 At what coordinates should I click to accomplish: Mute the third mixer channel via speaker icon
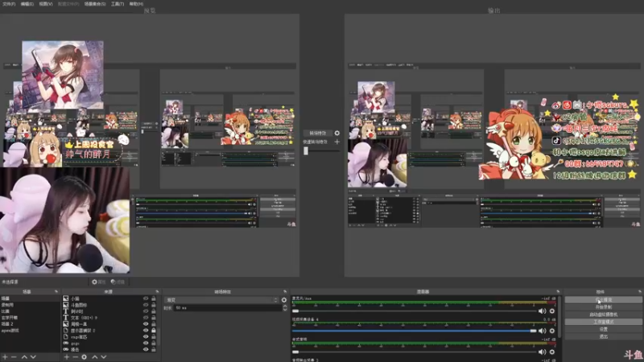pos(542,352)
